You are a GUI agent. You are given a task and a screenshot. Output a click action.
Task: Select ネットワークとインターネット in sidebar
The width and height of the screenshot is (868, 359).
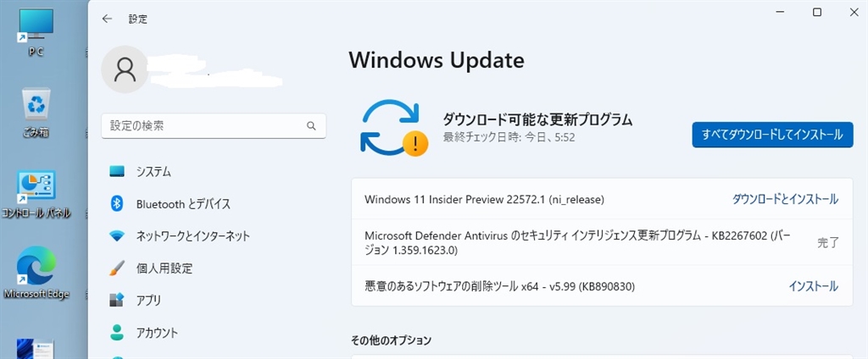(192, 236)
